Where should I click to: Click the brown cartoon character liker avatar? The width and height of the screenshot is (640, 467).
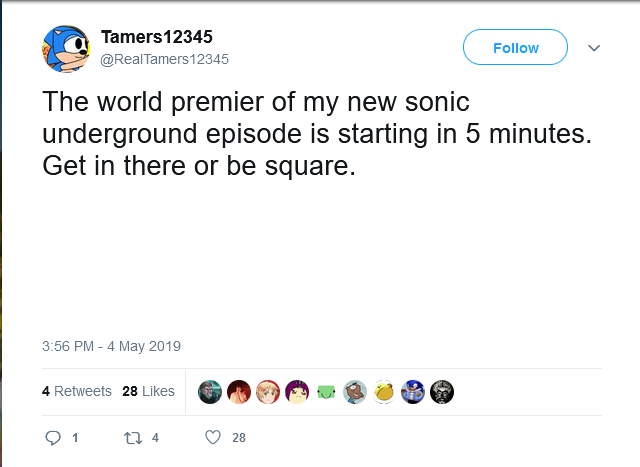click(355, 392)
